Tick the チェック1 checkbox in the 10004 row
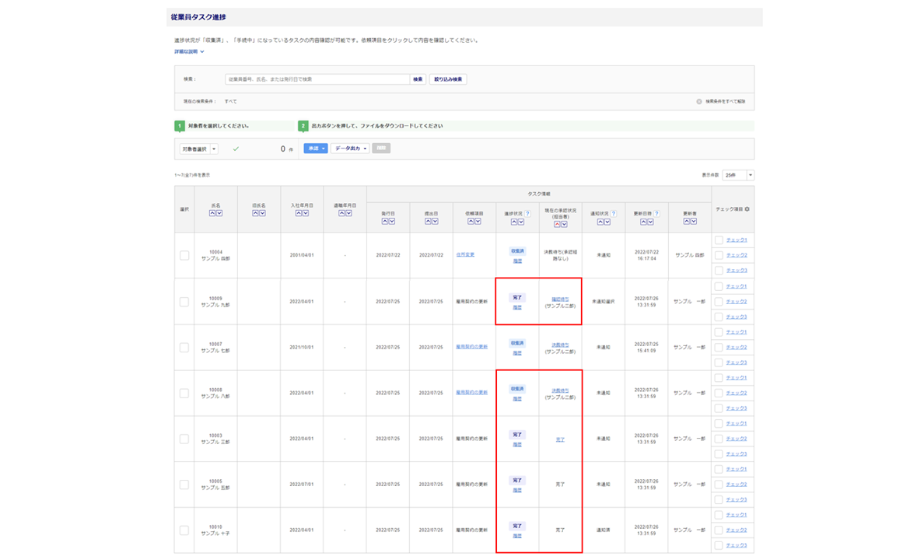Viewport: 924px width, 560px height. (x=719, y=240)
